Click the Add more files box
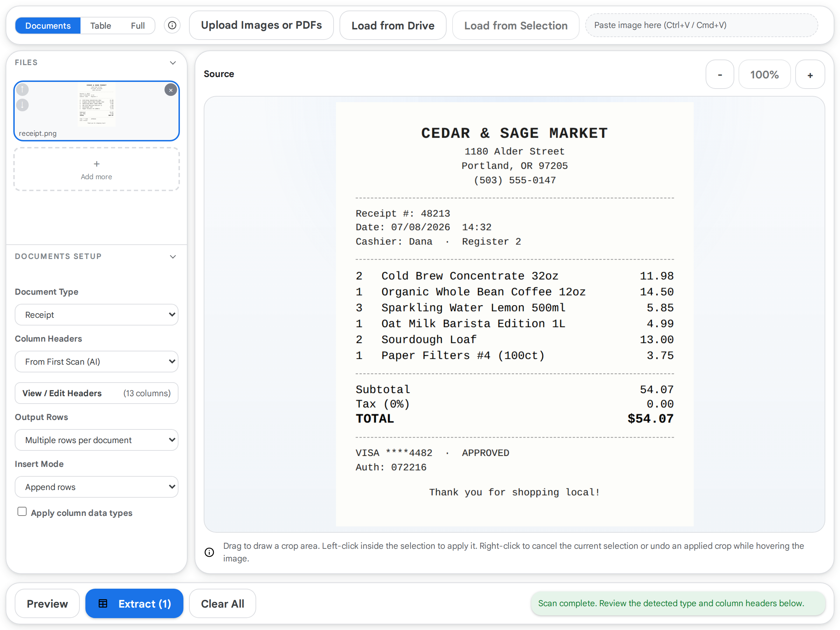Screen dimensions: 840x630 (97, 169)
